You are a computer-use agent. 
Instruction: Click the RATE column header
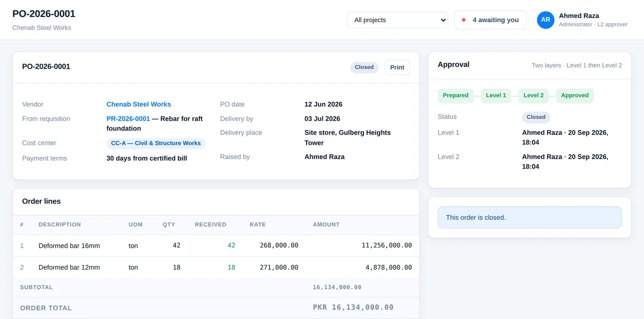[258, 225]
